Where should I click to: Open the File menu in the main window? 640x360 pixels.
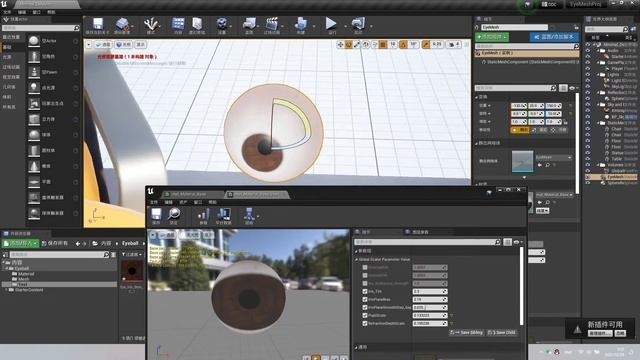click(x=7, y=12)
